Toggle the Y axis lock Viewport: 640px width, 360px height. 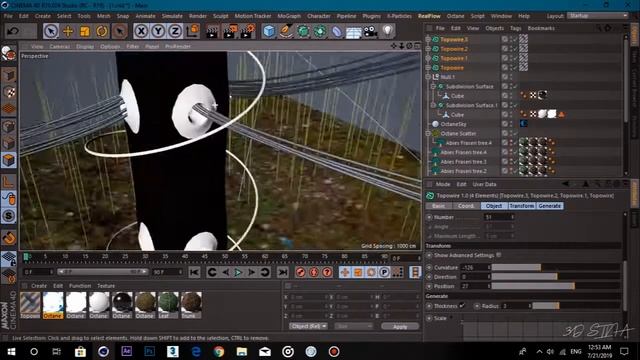click(158, 31)
